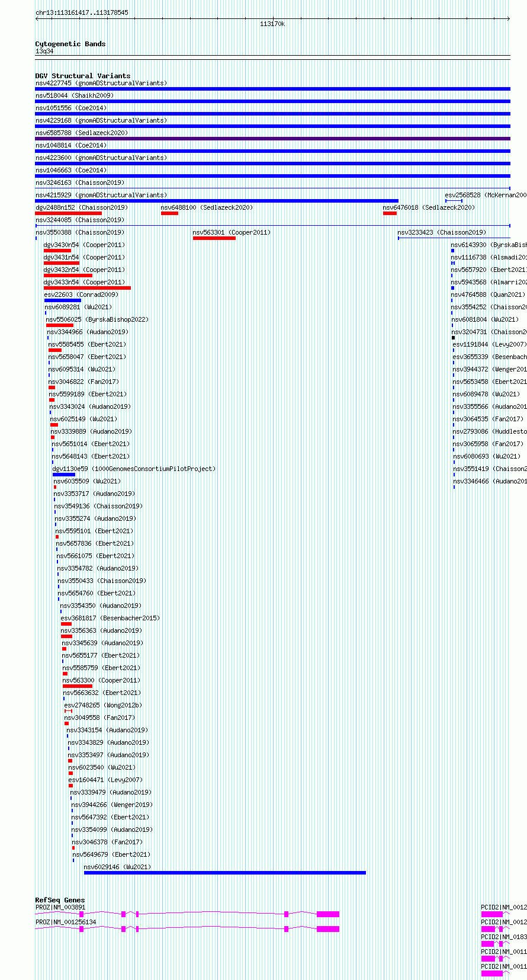Open nsv3049558 (Fan2017) variant
Screen dimensions: 527x980
pyautogui.click(x=99, y=718)
